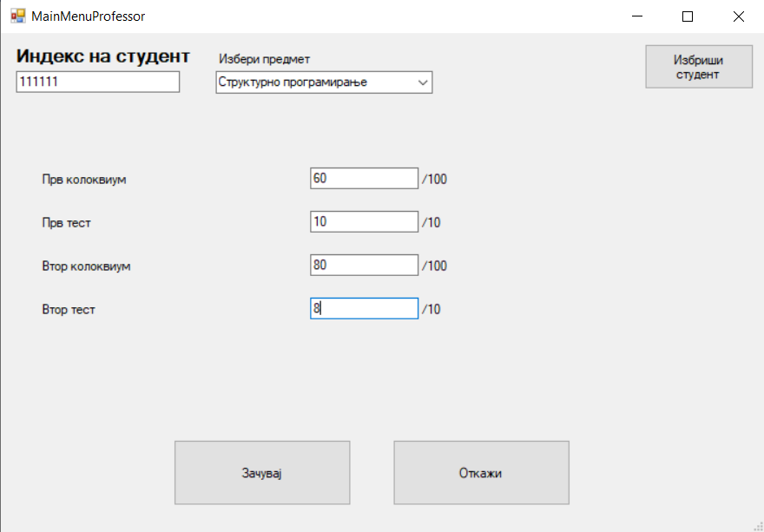Click the MainMenuProfessor app icon in title bar
The height and width of the screenshot is (532, 764).
pyautogui.click(x=18, y=16)
